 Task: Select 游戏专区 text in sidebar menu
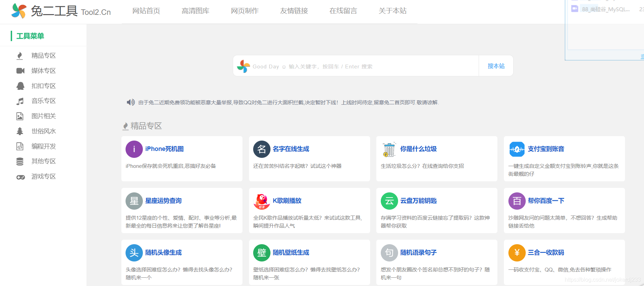tap(44, 177)
